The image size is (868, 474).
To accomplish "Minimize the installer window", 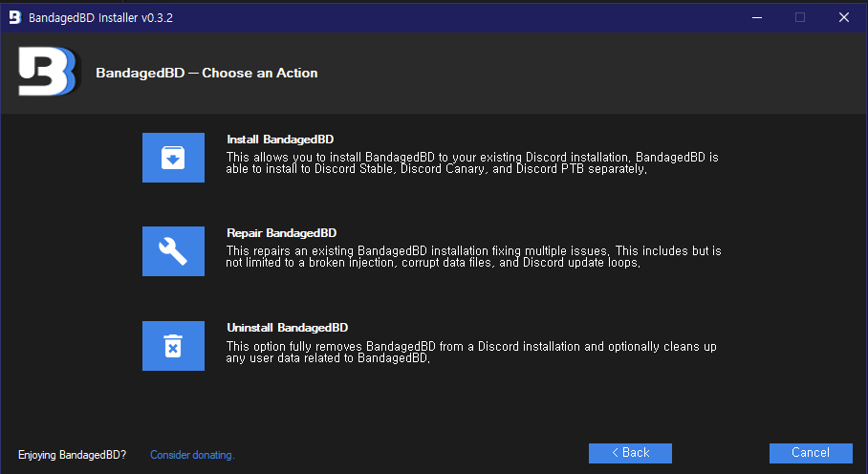I will tap(757, 17).
